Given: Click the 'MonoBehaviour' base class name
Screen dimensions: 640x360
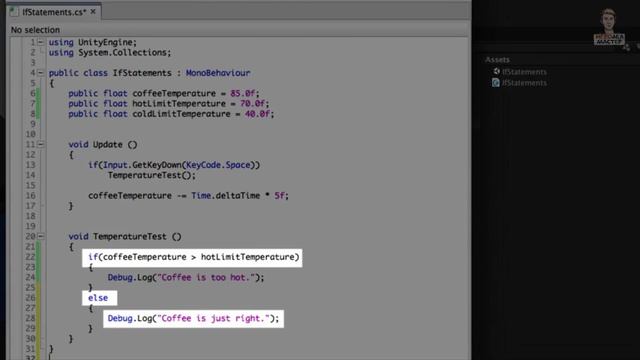Looking at the screenshot, I should pyautogui.click(x=218, y=73).
